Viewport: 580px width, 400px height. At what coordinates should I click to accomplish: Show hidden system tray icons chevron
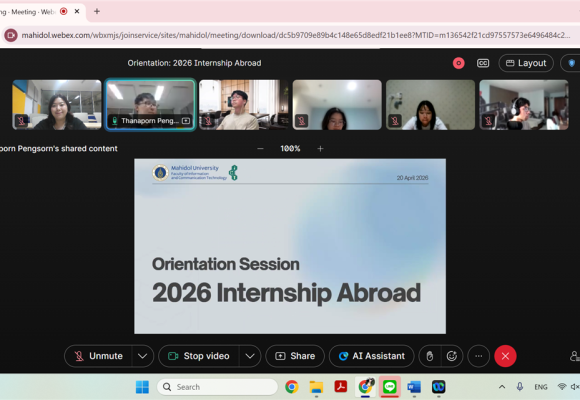(x=502, y=387)
